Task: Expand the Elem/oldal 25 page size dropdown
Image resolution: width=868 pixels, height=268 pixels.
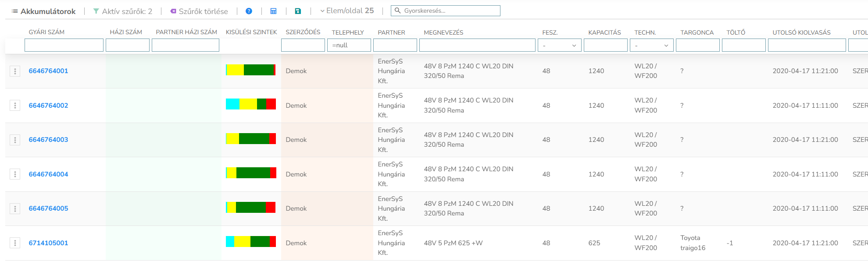Action: (x=346, y=11)
